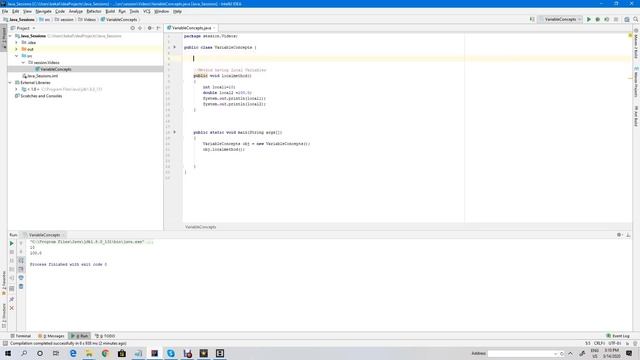The width and height of the screenshot is (640, 360).
Task: Click the yellow inspection warning indicator
Action: (630, 36)
